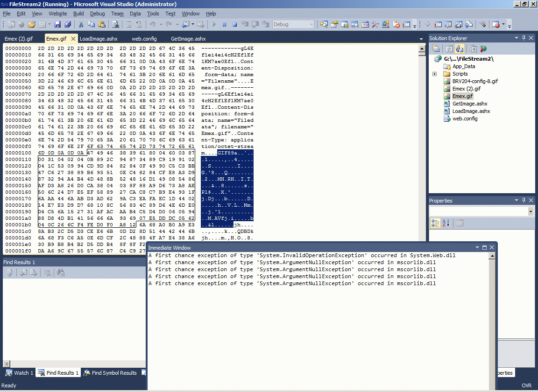Viewport: 538px width, 392px height.
Task: Select BRV204-config-8.gif in Solution Explorer
Action: tap(475, 81)
